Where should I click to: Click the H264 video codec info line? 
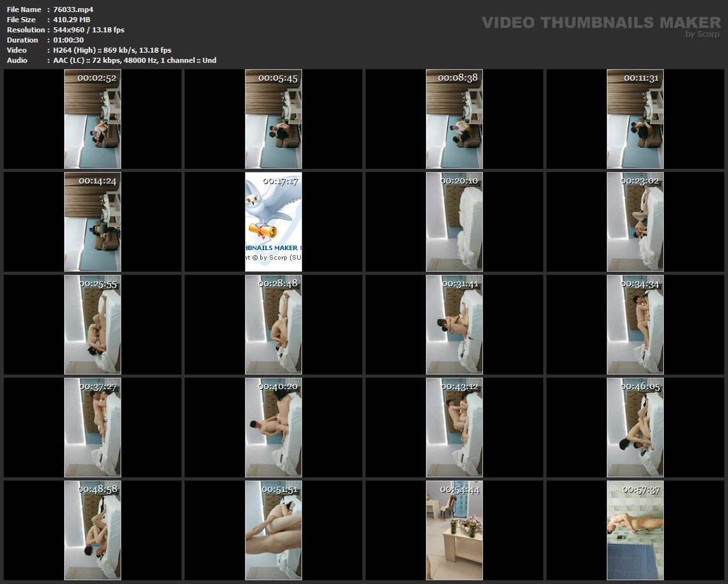click(112, 50)
